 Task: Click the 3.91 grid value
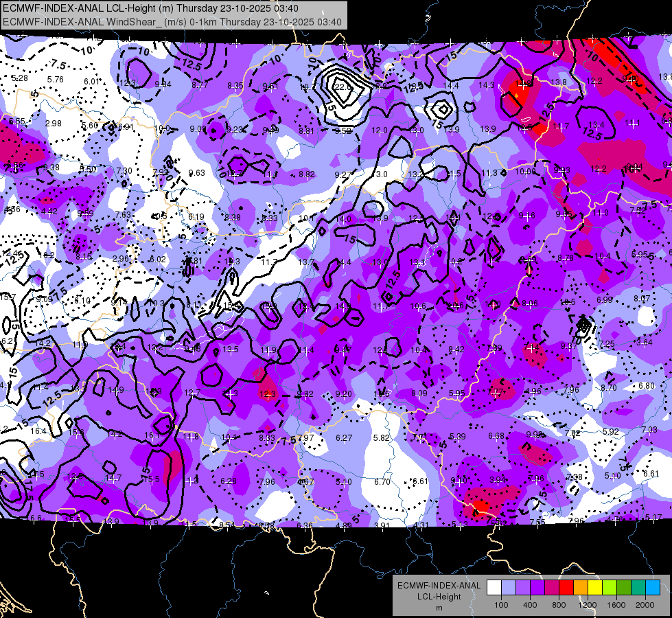382,525
